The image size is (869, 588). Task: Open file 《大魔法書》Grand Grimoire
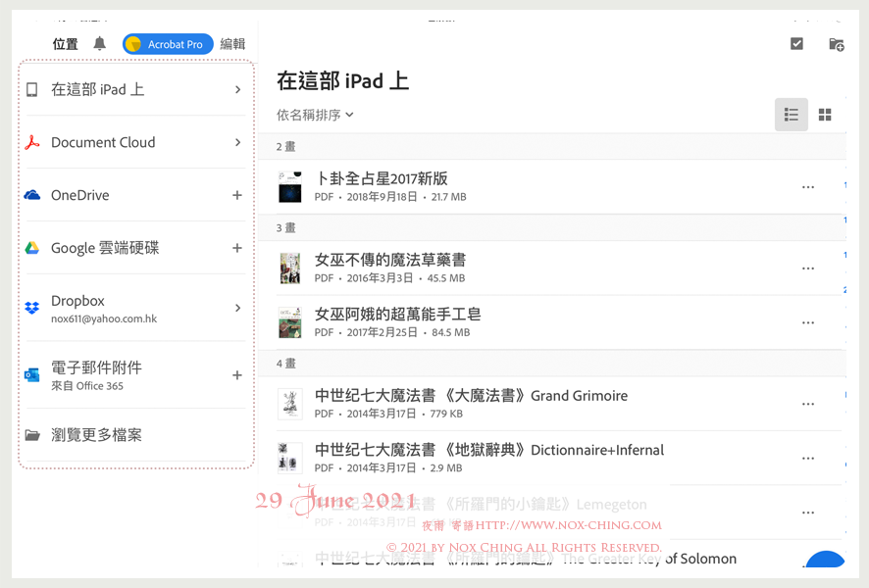coord(552,404)
